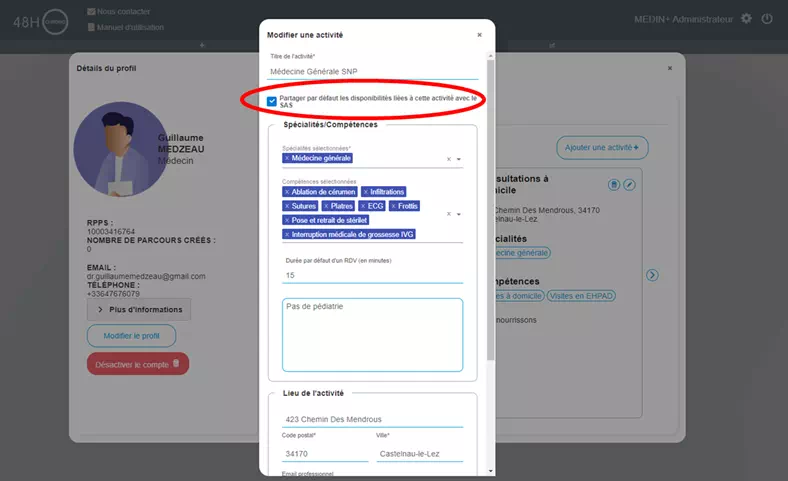Click the default RDV duration field
This screenshot has height=481, width=788.
pyautogui.click(x=372, y=275)
